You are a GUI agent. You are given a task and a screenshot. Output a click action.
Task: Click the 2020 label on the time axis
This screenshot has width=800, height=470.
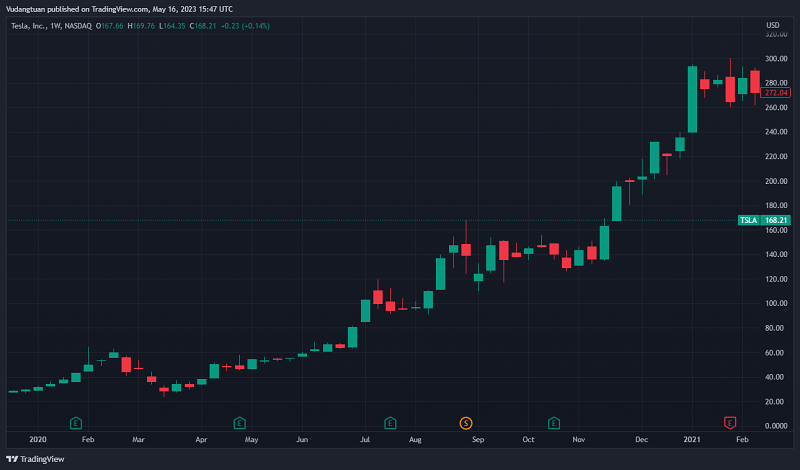[38, 439]
